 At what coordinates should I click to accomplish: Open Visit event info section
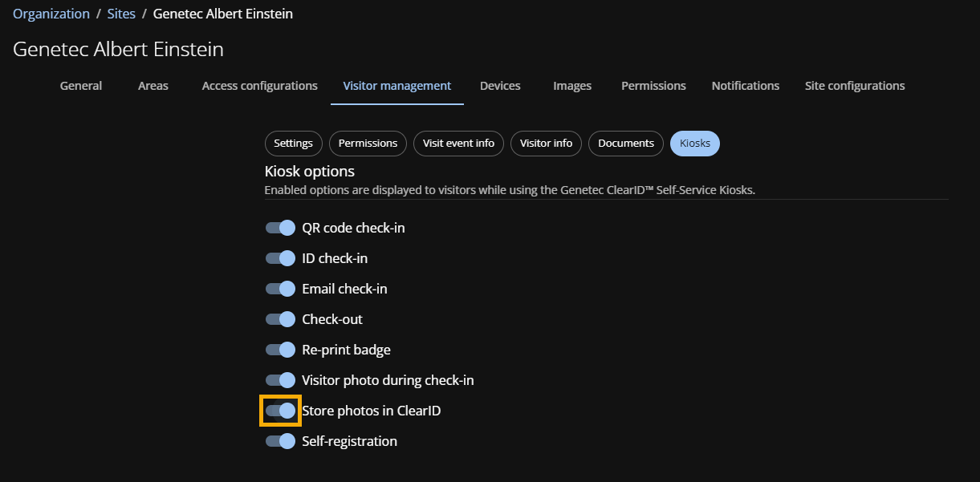458,144
